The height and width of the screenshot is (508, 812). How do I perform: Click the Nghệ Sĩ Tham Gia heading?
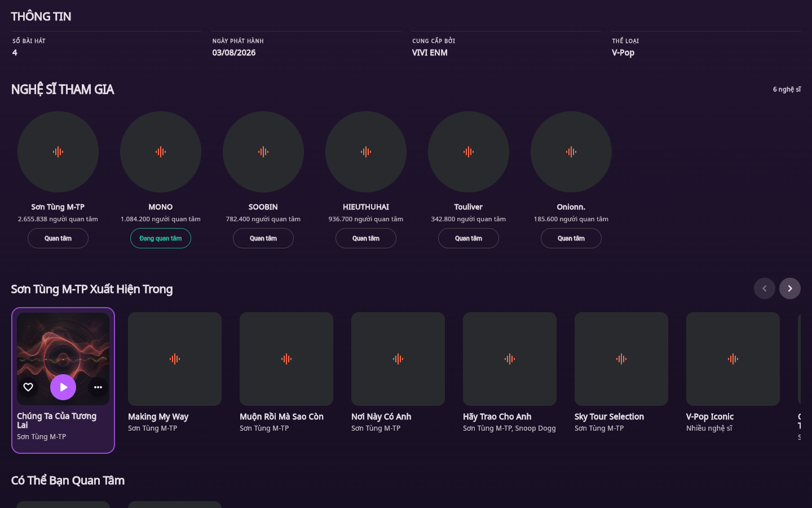tap(63, 89)
